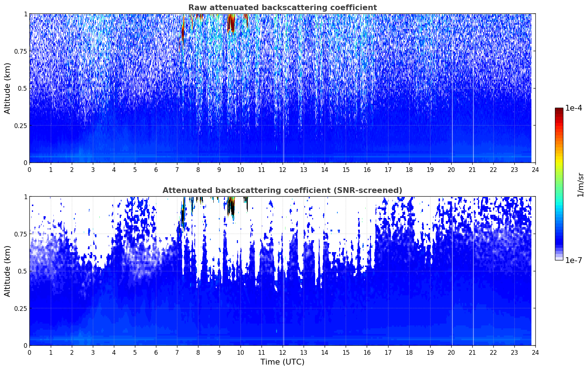Click the '0.25' altitude tick on bottom plot
The width and height of the screenshot is (588, 370).
(21, 308)
